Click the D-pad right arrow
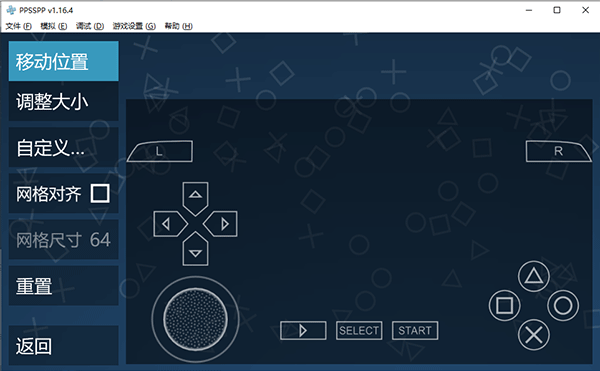Screen dimensions: 600x371 tap(220, 224)
